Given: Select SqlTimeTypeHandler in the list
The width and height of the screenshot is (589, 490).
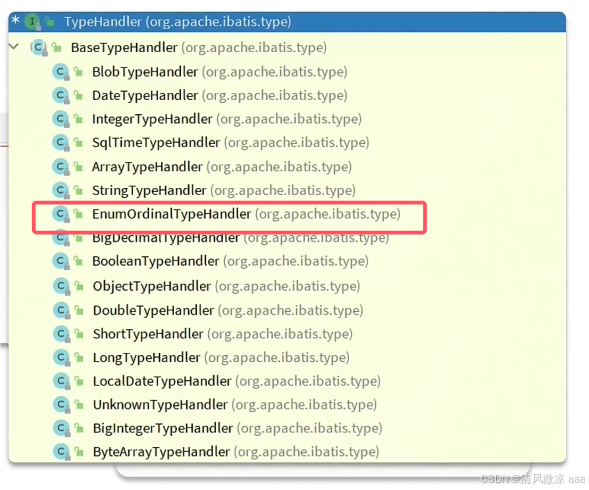Looking at the screenshot, I should 231,143.
